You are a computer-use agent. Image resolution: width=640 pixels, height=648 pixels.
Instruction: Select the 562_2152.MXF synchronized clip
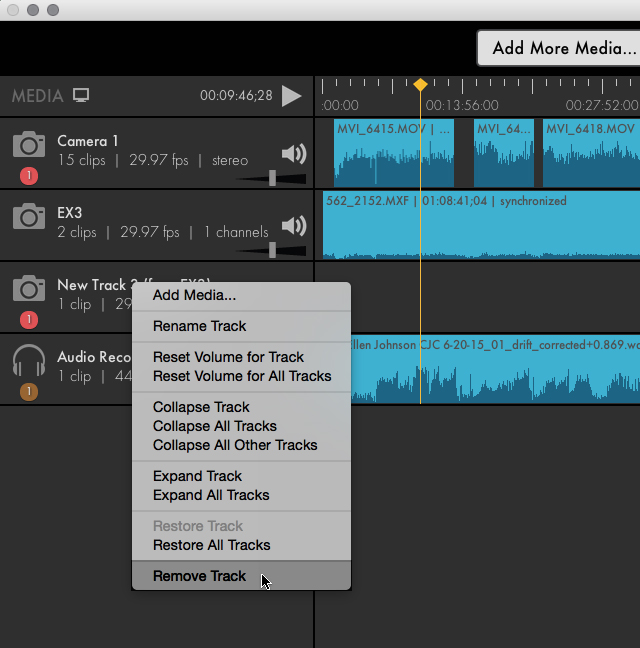[481, 225]
